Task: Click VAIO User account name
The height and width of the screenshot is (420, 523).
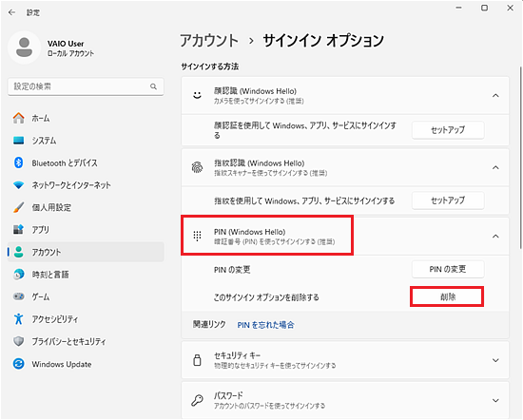Action: point(66,44)
